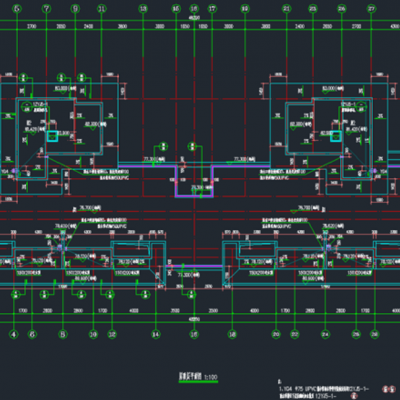400x400 pixels.
Task: Select grid axis bubble 27 at top
Action: [x=371, y=9]
